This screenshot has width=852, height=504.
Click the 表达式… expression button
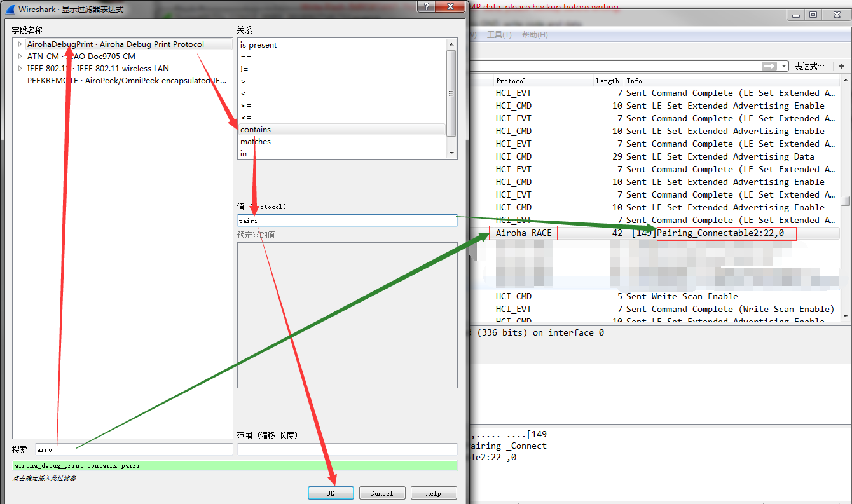[809, 66]
